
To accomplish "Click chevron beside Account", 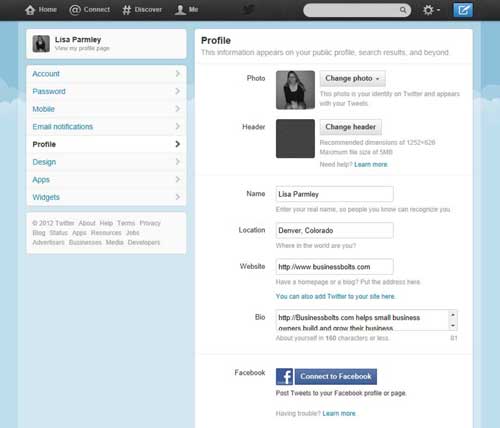I will click(178, 74).
